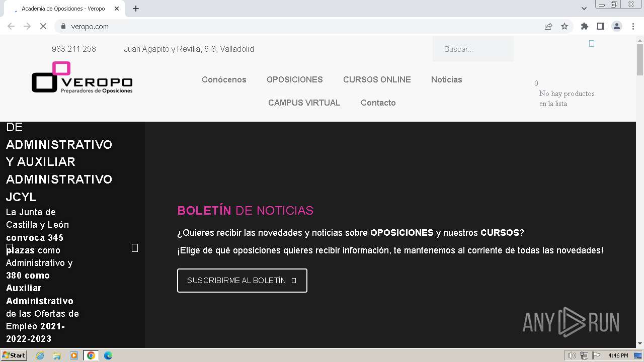Click the Buscar search field
Screen dimensions: 644x362
point(473,49)
